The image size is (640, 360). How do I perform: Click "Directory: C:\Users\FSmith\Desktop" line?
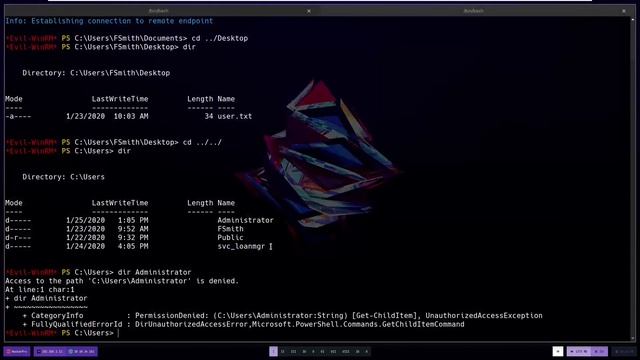tap(96, 73)
